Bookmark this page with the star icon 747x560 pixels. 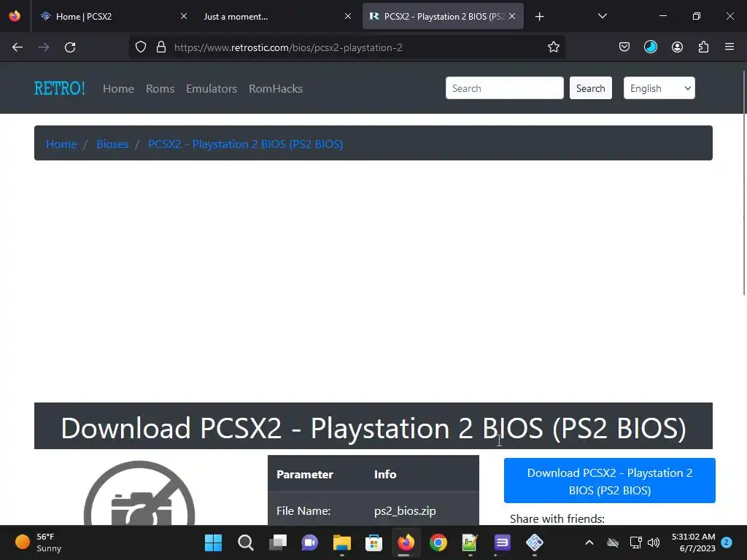(553, 47)
